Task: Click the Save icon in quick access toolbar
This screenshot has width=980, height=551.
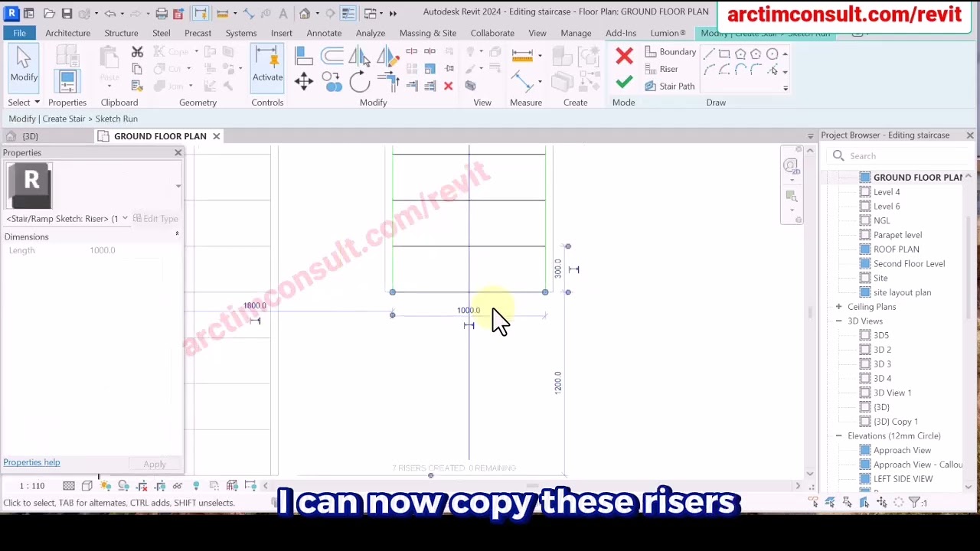Action: point(67,13)
